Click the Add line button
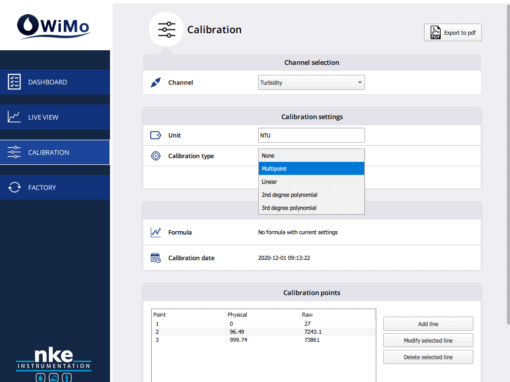Screen dimensions: 510x382 point(428,324)
